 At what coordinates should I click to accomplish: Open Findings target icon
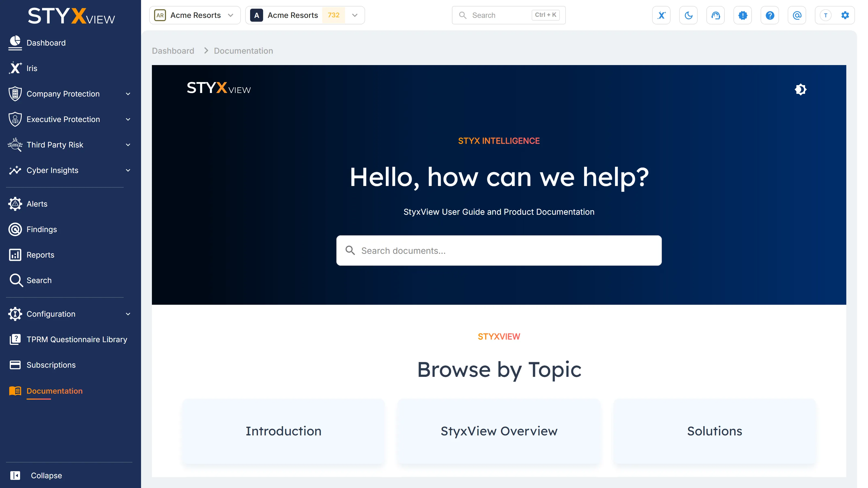[x=15, y=229]
